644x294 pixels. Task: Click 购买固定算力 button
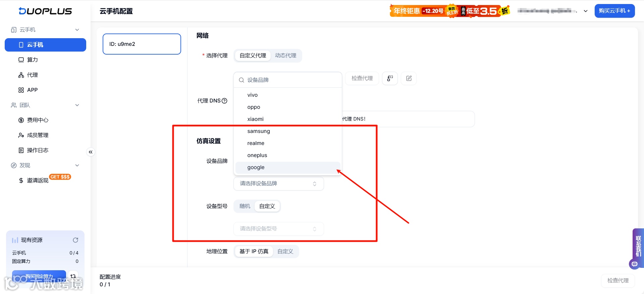[39, 276]
